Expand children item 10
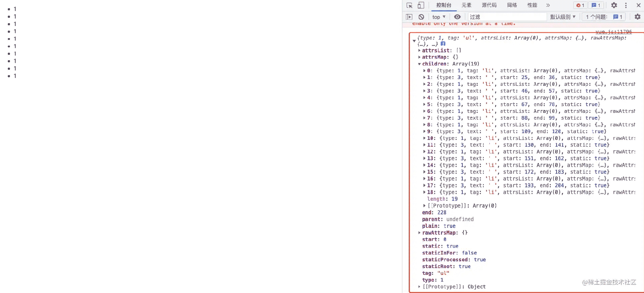The width and height of the screenshot is (644, 293). (x=424, y=138)
